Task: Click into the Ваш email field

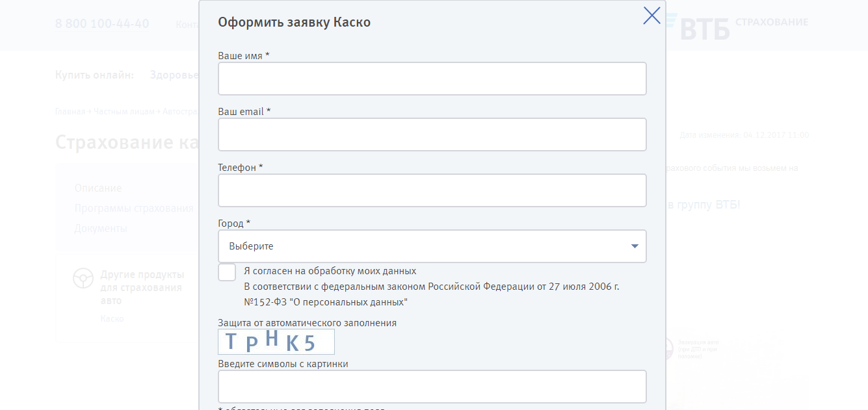Action: [432, 135]
